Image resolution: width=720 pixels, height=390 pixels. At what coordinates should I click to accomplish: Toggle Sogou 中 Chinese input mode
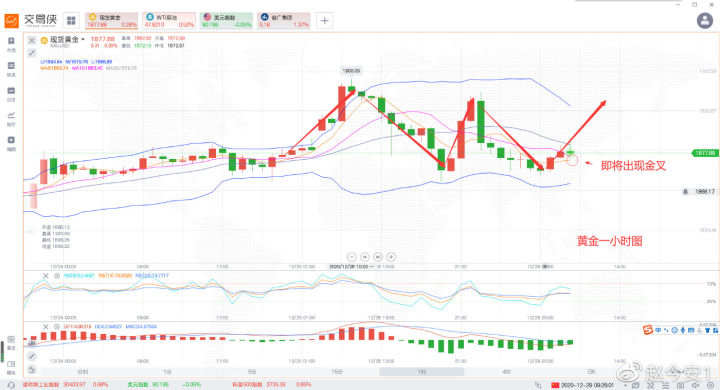(658, 330)
